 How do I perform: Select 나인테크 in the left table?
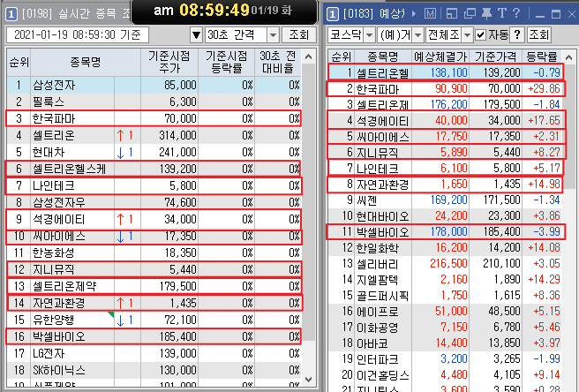click(x=154, y=185)
